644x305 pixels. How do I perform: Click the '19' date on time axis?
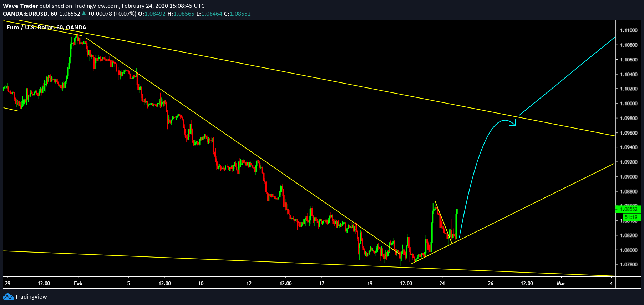click(370, 283)
